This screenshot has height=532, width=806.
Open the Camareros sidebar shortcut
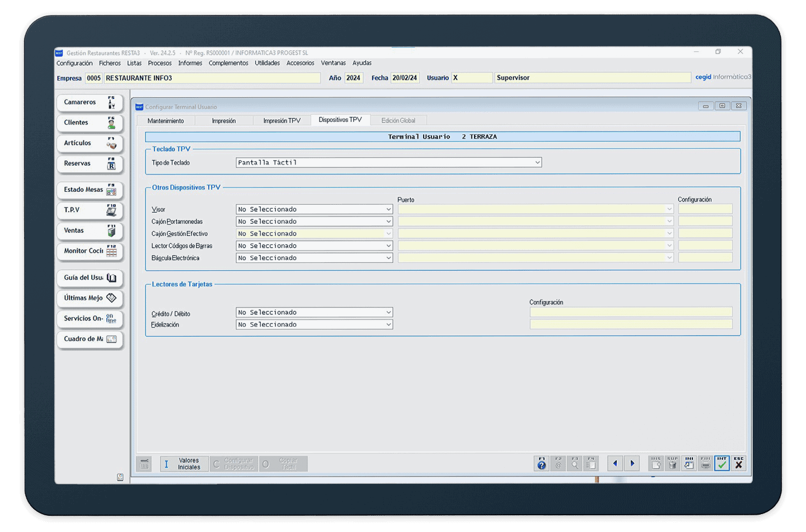(90, 102)
